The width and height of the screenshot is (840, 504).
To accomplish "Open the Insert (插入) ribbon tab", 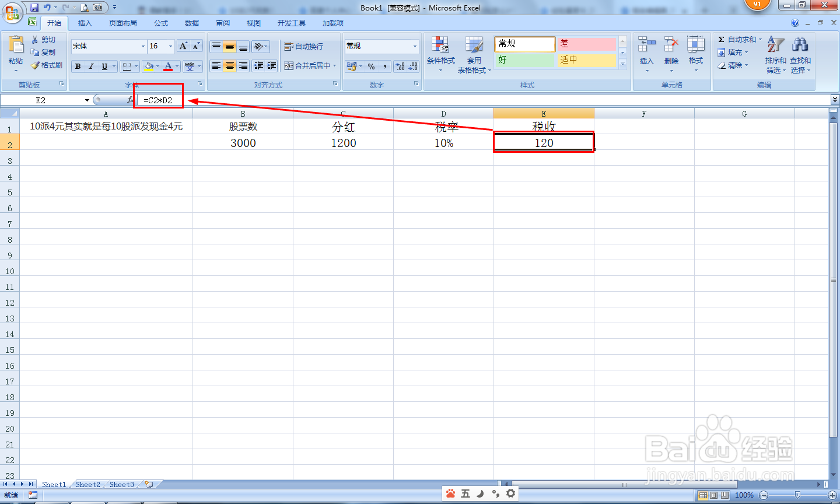I will tap(85, 23).
